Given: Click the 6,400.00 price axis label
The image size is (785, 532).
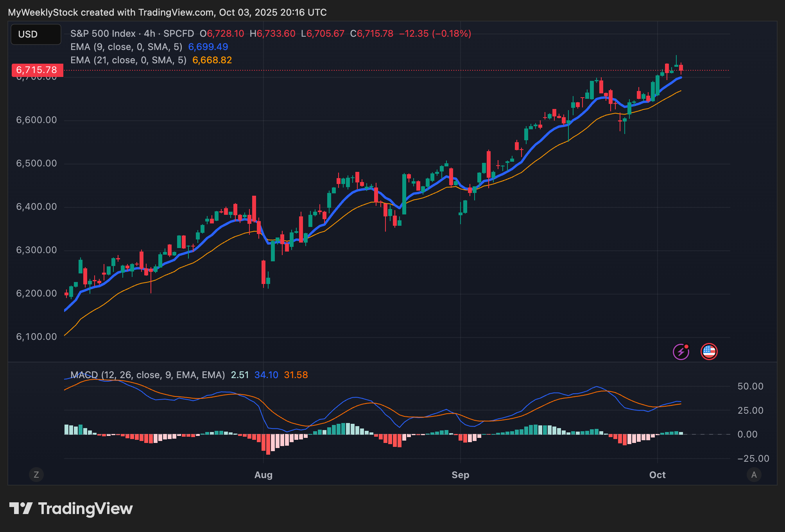Looking at the screenshot, I should coord(36,207).
